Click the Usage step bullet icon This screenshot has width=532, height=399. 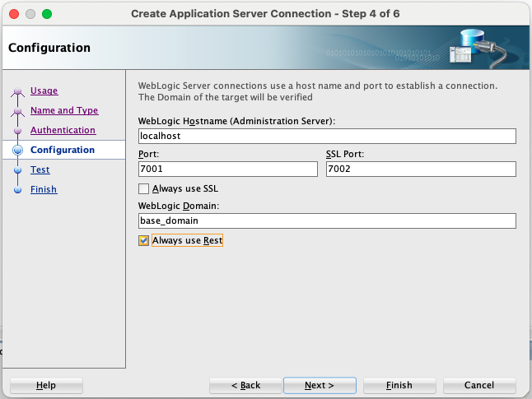coord(17,91)
